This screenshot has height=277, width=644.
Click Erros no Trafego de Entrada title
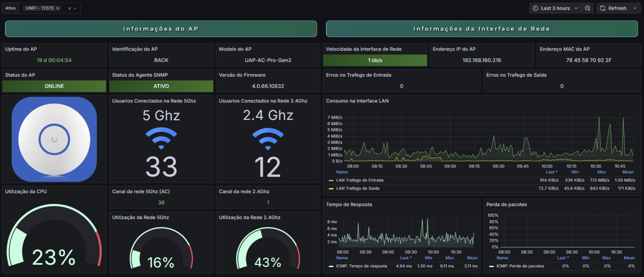click(x=359, y=75)
